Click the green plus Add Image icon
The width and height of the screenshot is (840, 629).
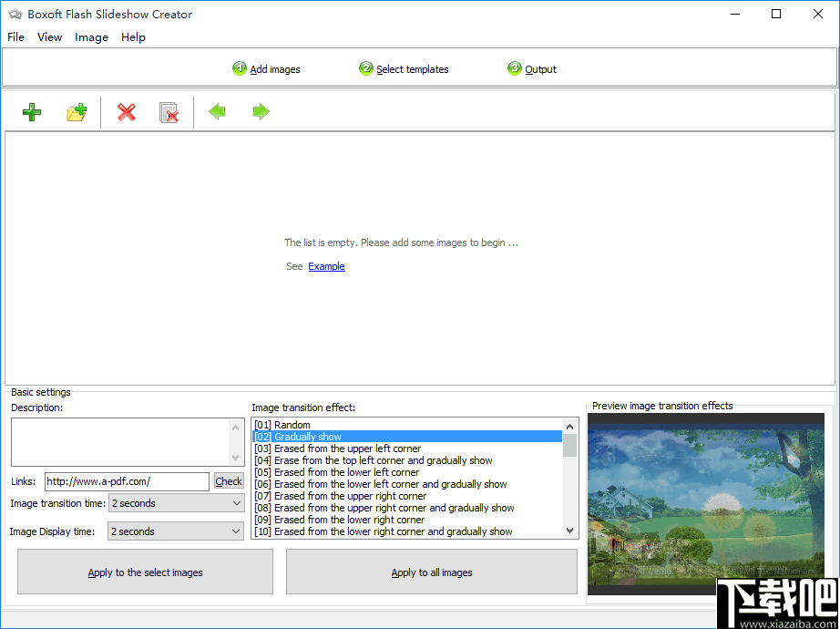(31, 111)
